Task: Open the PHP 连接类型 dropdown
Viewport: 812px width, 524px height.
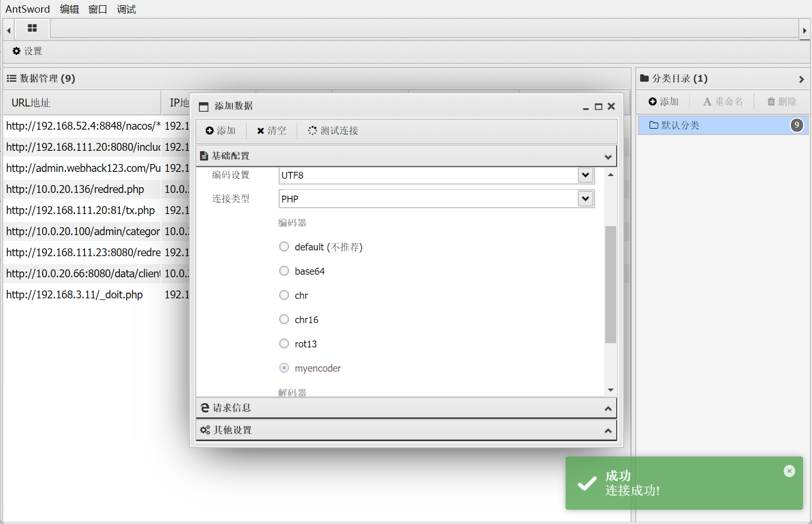Action: click(586, 199)
